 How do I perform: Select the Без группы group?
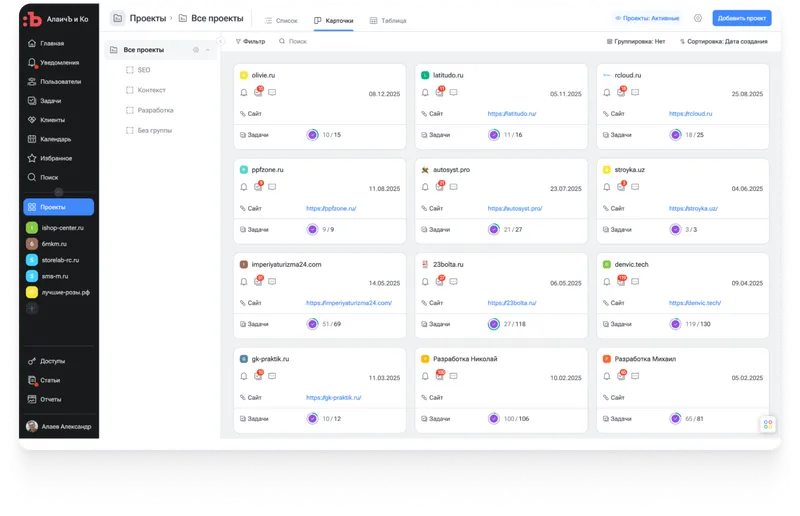tap(149, 131)
